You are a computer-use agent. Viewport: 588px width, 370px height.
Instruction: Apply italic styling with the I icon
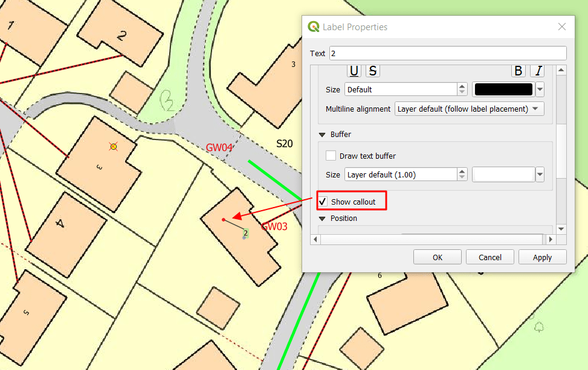point(537,71)
